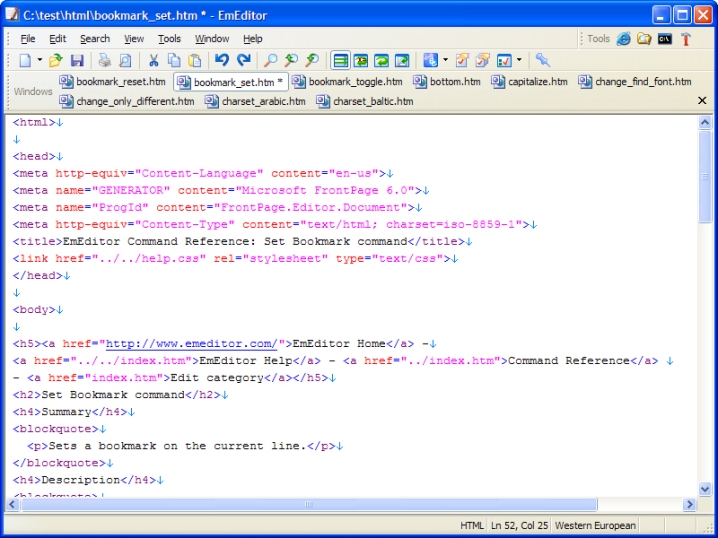Select the charset_arabic.htm document tab
718x538 pixels.
click(255, 101)
